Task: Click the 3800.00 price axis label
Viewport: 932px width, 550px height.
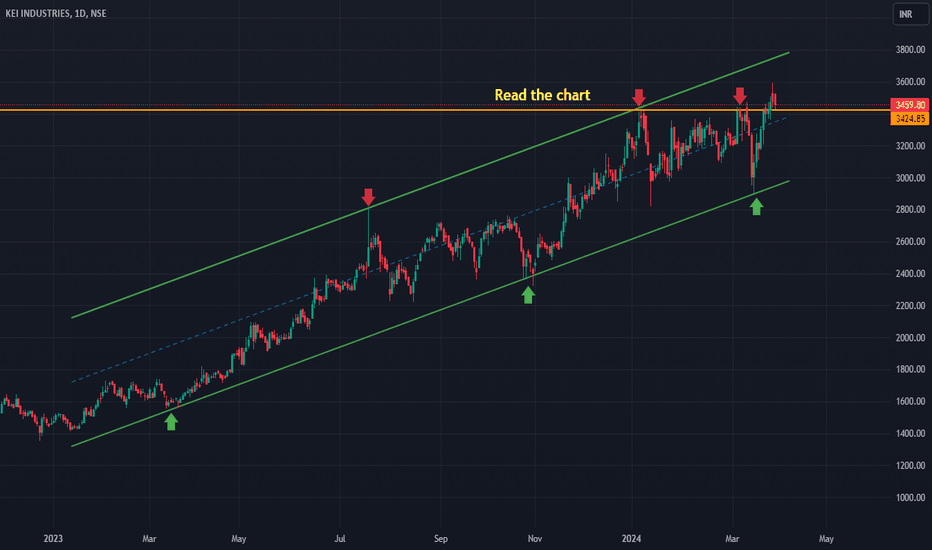Action: pyautogui.click(x=910, y=50)
